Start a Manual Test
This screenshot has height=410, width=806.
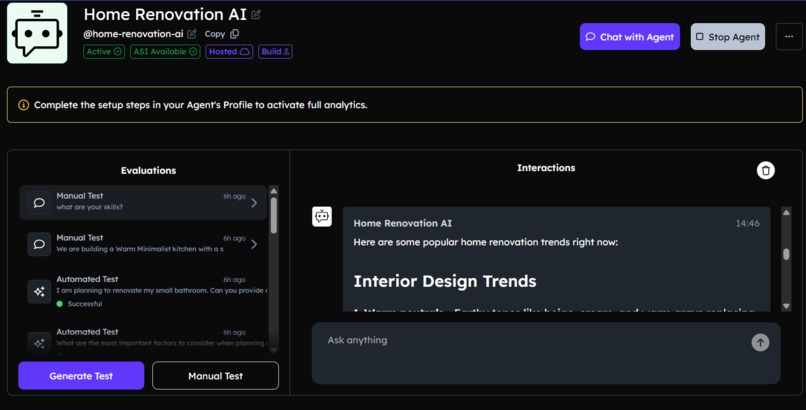click(215, 376)
